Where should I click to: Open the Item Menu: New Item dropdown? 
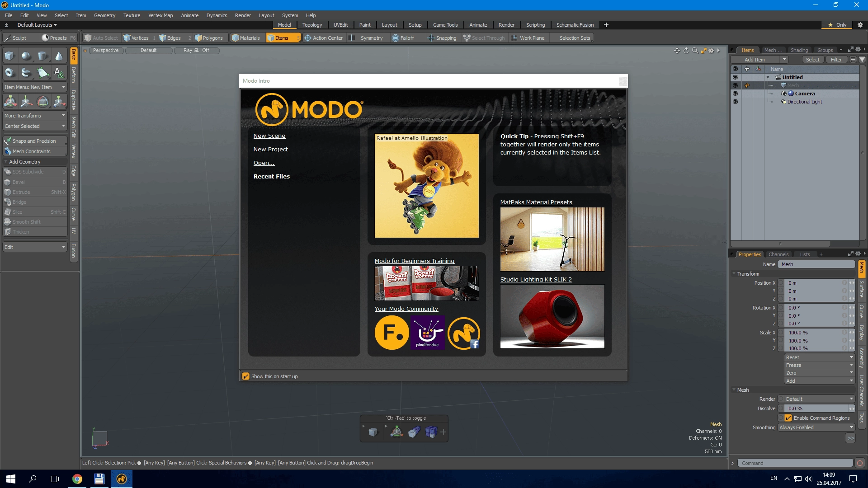coord(35,87)
